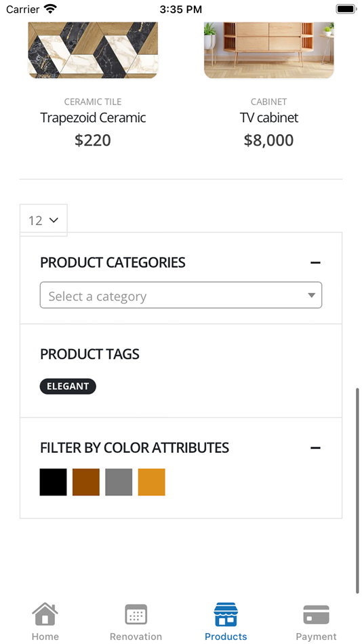Open the items-per-page 12 dropdown
Viewport: 362px width, 644px height.
[43, 220]
